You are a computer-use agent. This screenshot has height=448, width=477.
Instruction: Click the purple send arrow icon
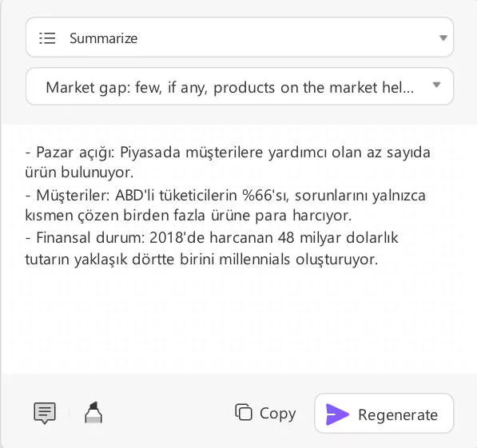click(x=336, y=414)
